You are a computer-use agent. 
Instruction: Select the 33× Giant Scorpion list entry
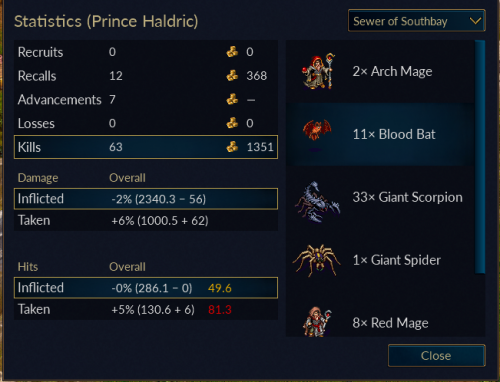(380, 198)
